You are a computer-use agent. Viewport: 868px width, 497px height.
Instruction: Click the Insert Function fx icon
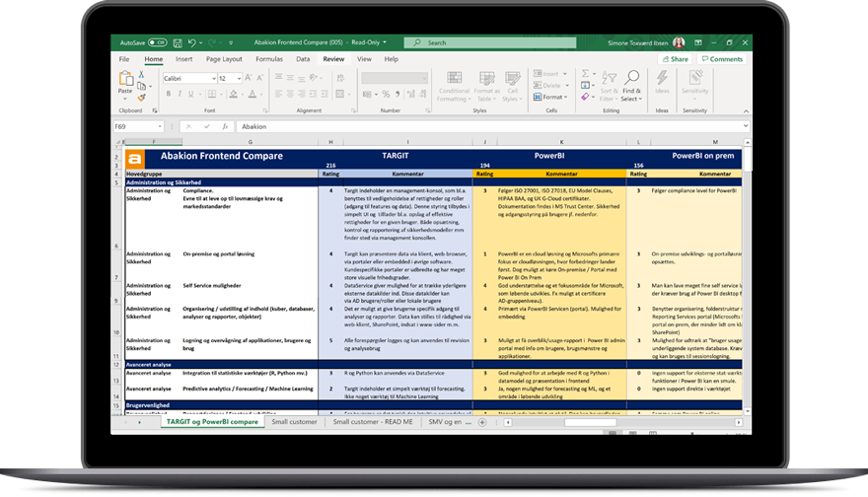pos(225,127)
